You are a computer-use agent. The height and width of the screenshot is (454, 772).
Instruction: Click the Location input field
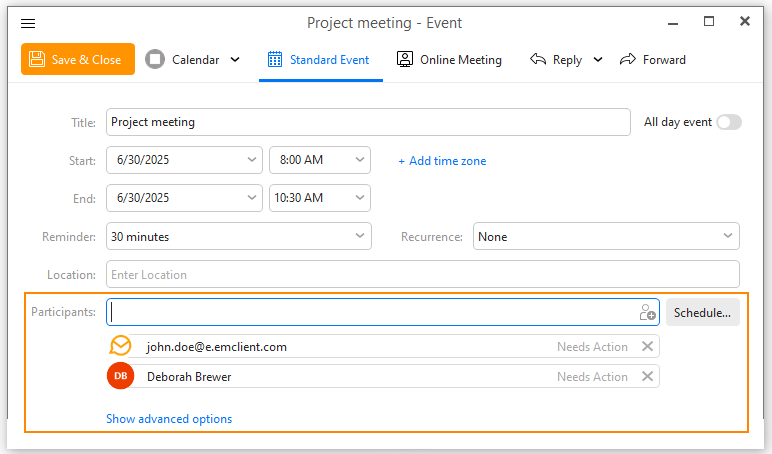click(x=422, y=274)
